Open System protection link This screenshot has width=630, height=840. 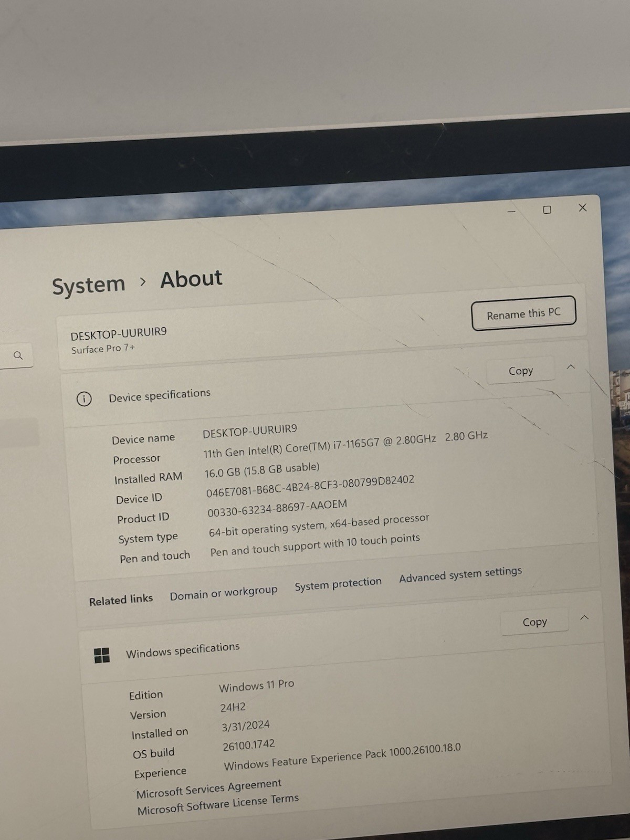tap(338, 584)
